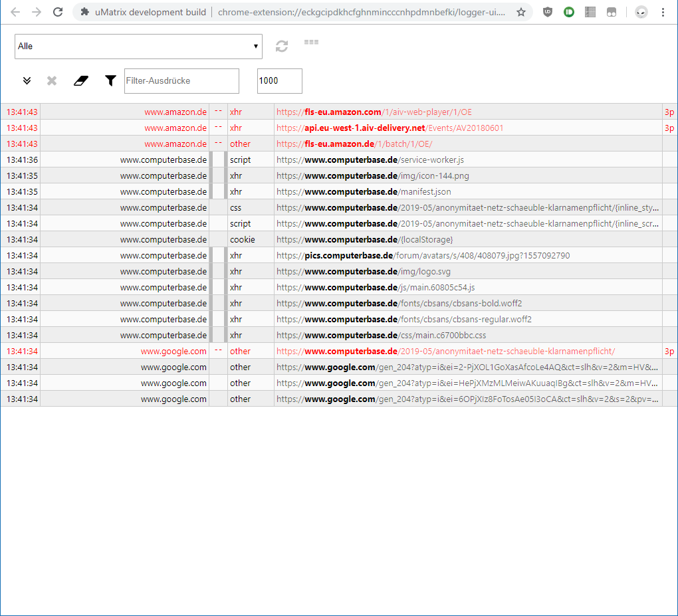Click the 3p cell of aiv-delivery.net row
The height and width of the screenshot is (616, 678).
point(669,128)
